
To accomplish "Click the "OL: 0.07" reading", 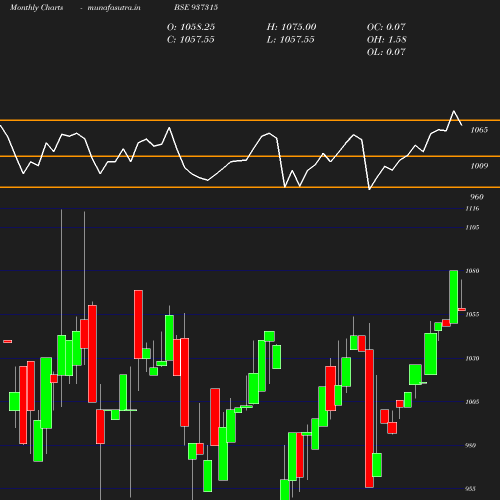I will (386, 52).
